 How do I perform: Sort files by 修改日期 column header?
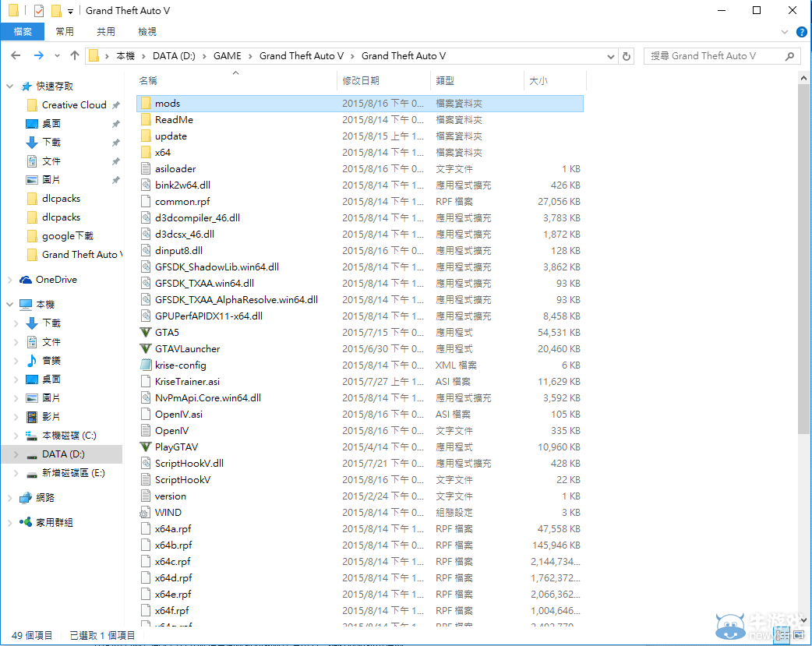[361, 80]
